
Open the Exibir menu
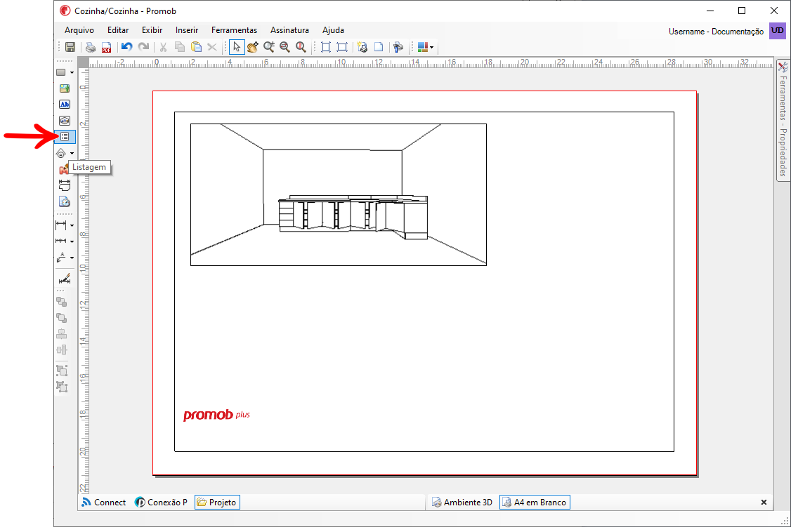point(152,30)
